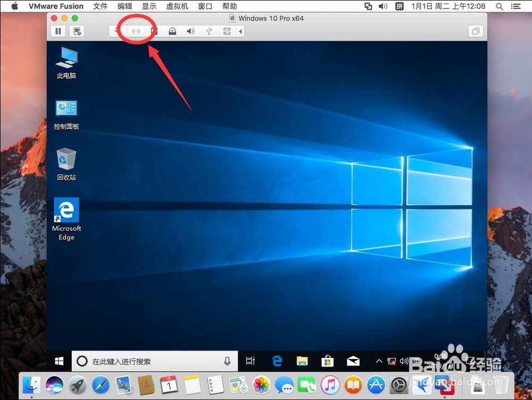Open the 窗口 menu
Viewport: 532px width, 400px height.
(x=205, y=6)
